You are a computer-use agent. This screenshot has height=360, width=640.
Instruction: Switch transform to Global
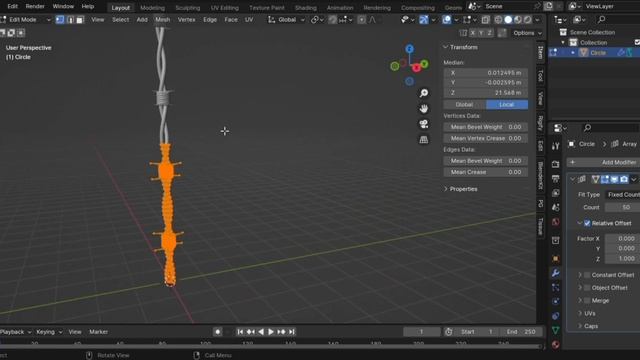[x=464, y=104]
